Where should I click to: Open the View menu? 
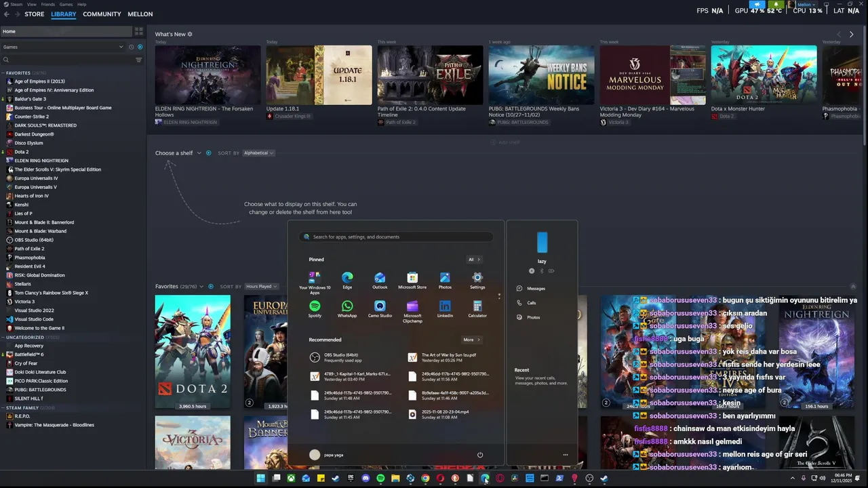[x=32, y=4]
